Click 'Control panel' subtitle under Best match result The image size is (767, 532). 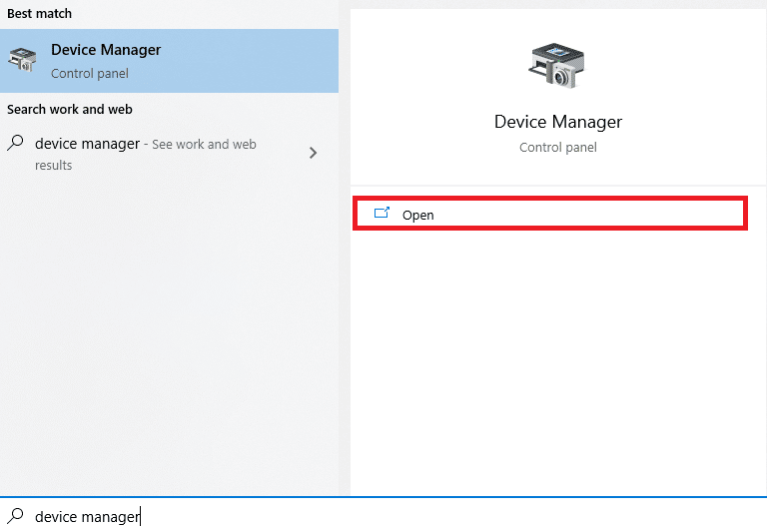pyautogui.click(x=90, y=73)
